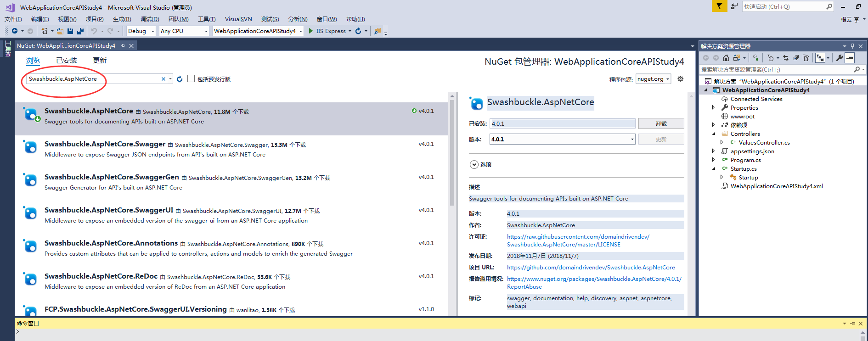
Task: Select ValuesController.cs in Solution Explorer
Action: click(x=764, y=142)
